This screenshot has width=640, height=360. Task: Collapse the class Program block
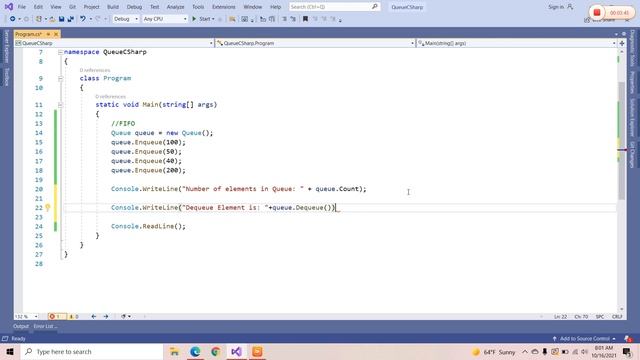tap(60, 78)
